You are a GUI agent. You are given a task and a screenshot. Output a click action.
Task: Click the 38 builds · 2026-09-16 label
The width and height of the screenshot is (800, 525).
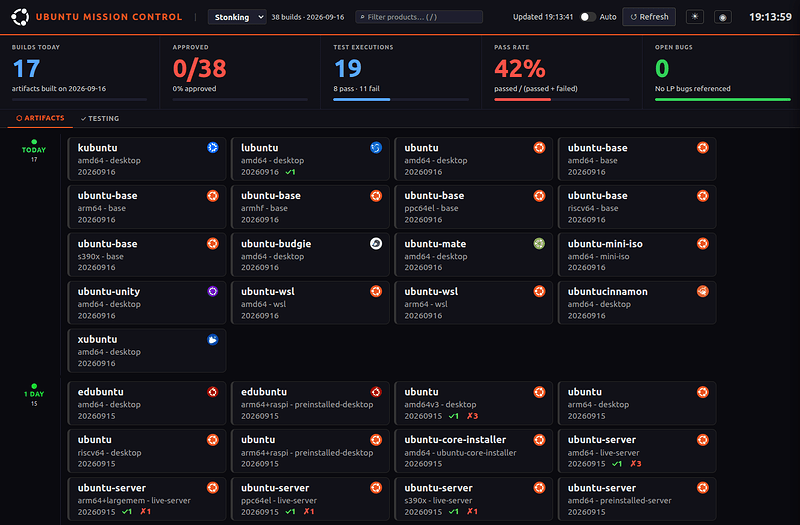pos(308,17)
